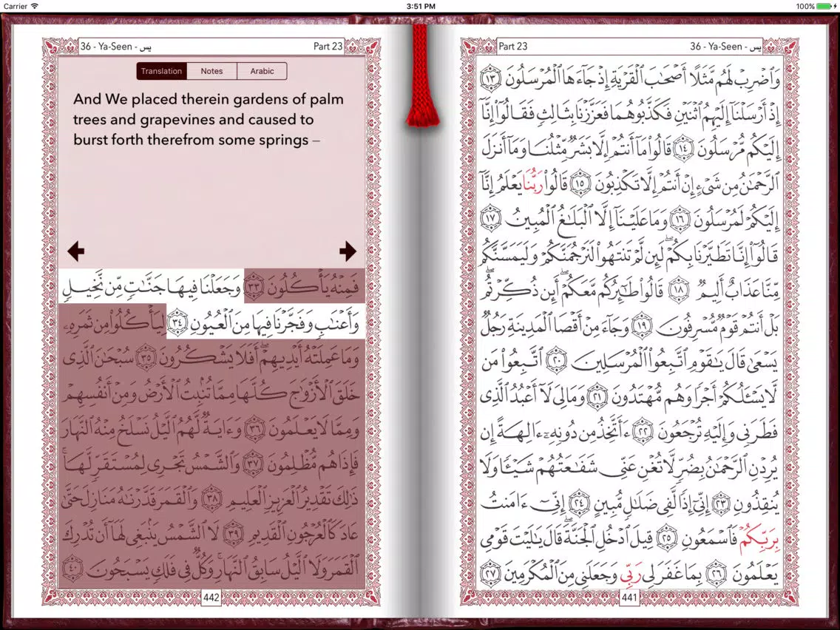Select verse 24 marker on page 441

tap(579, 503)
